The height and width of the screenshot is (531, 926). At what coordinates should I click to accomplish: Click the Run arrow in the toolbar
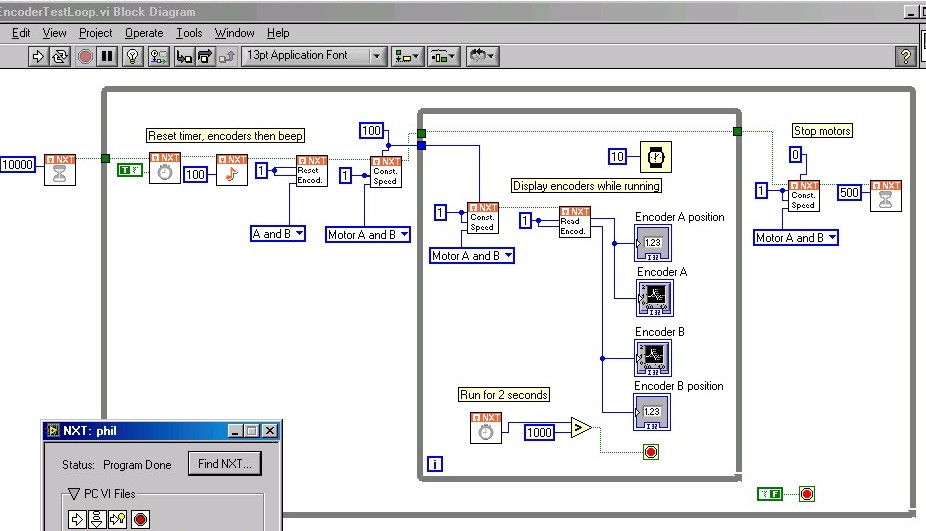pos(38,57)
